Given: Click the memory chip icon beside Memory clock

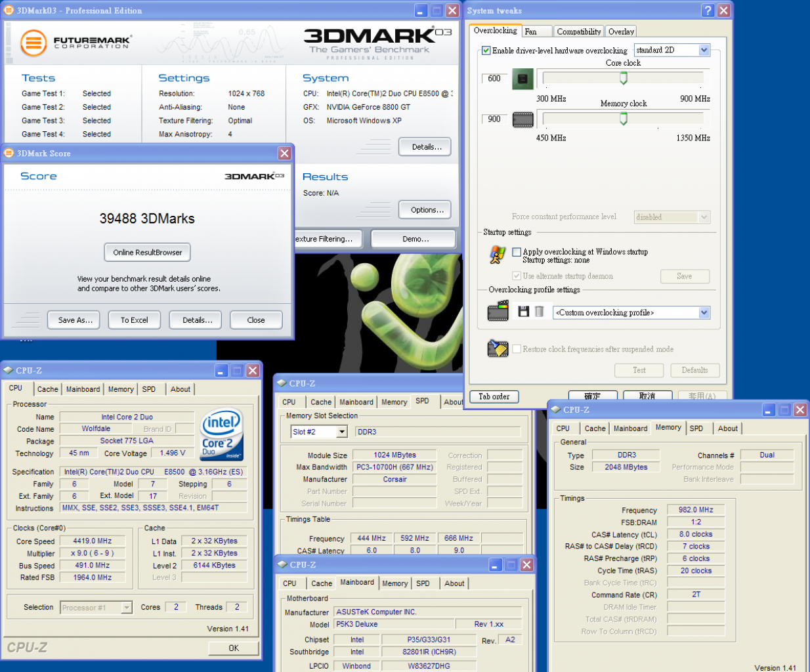Looking at the screenshot, I should (522, 119).
